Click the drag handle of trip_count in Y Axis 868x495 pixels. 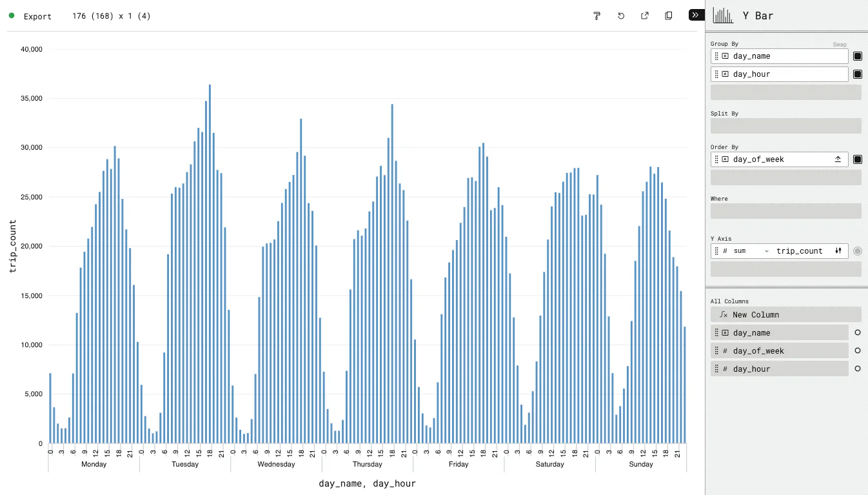[716, 251]
